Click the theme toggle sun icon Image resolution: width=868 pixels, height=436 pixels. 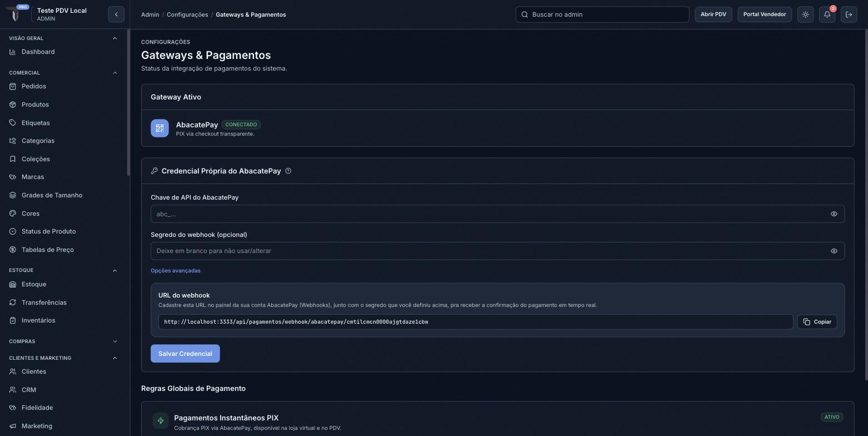tap(805, 14)
